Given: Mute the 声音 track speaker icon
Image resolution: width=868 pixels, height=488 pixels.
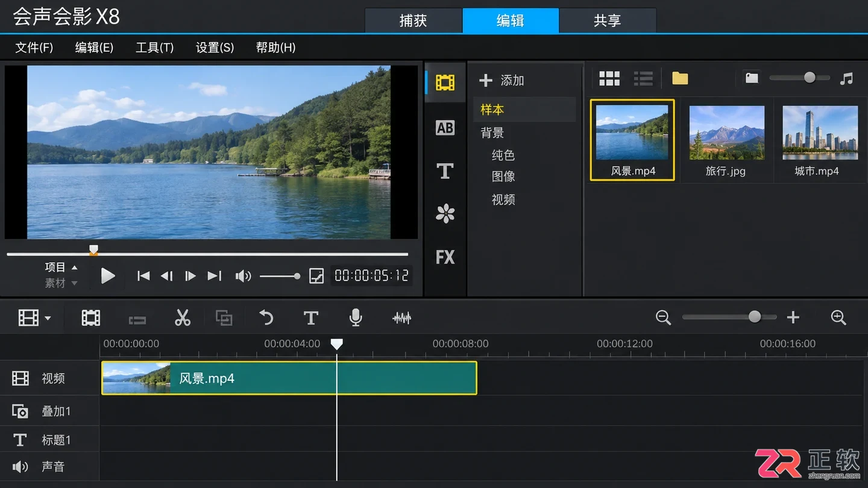Looking at the screenshot, I should 20,466.
